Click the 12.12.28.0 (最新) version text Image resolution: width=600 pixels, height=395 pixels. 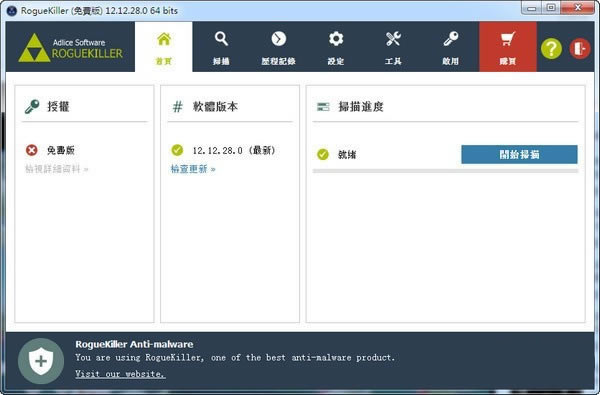point(234,150)
